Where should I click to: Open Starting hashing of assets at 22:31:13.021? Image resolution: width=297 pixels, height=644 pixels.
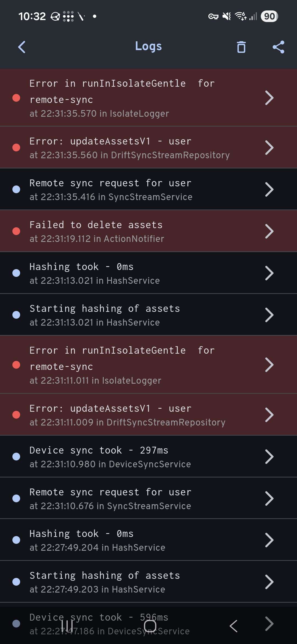point(148,315)
